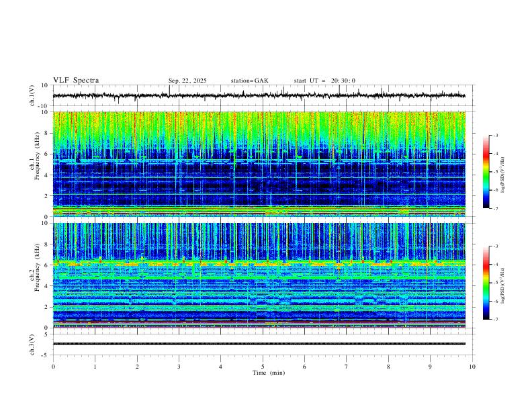Click the time axis tick label "6"

click(304, 367)
